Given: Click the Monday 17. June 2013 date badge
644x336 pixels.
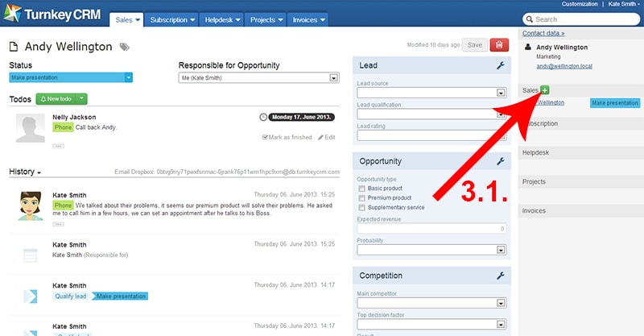Looking at the screenshot, I should click(301, 117).
